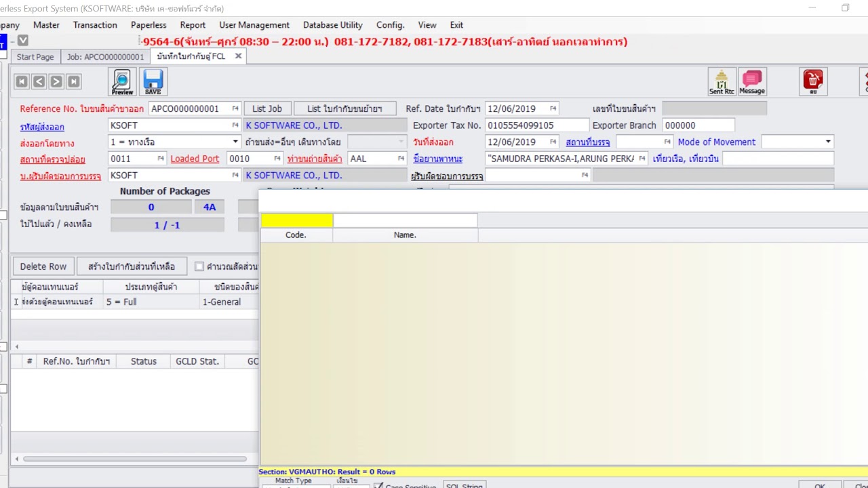Open F4 lookup for Reference No. field

click(235, 108)
